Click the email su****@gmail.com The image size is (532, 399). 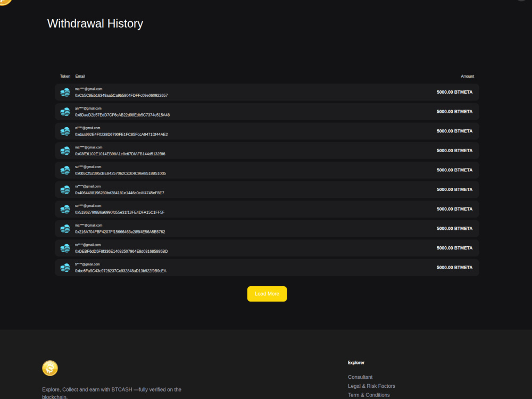tap(88, 167)
